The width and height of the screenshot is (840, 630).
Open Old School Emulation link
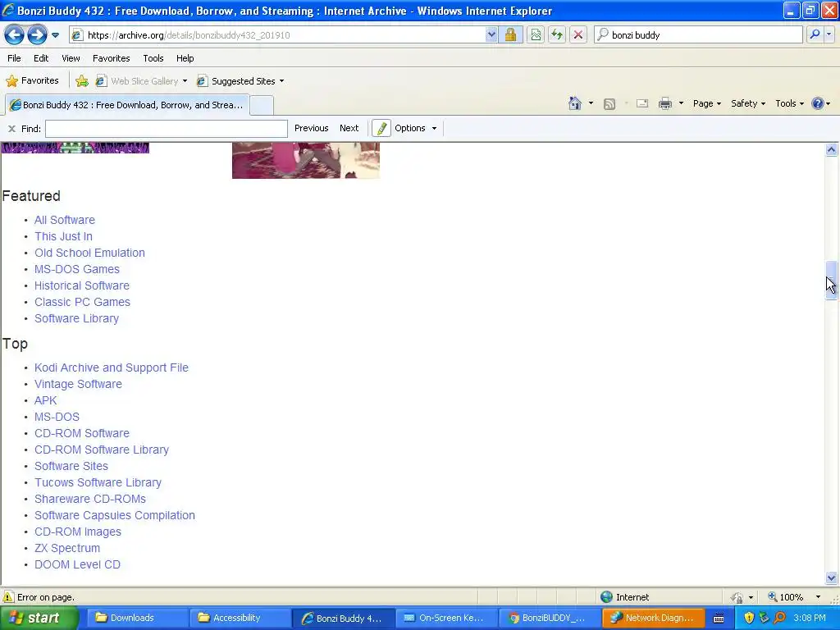[x=89, y=253]
